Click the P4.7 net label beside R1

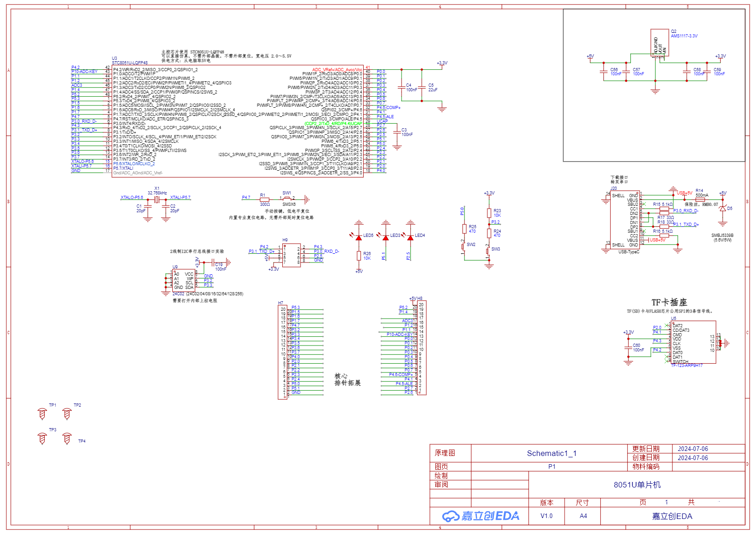pyautogui.click(x=246, y=198)
